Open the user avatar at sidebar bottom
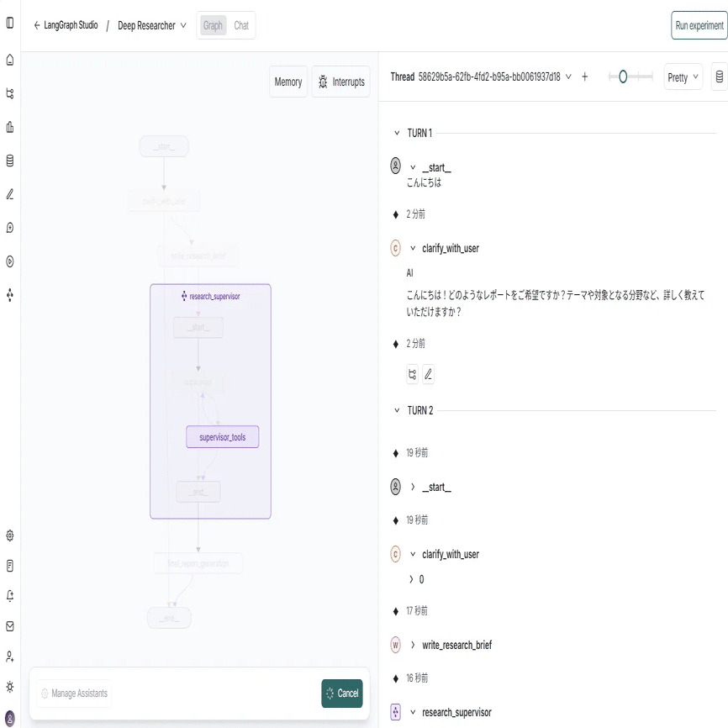The height and width of the screenshot is (728, 728). click(x=10, y=717)
